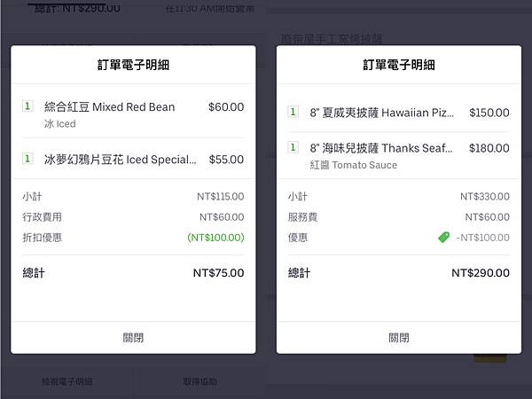Select the 綜合紅豆 Mixed Red Bean item
The width and height of the screenshot is (532, 399).
pos(110,107)
